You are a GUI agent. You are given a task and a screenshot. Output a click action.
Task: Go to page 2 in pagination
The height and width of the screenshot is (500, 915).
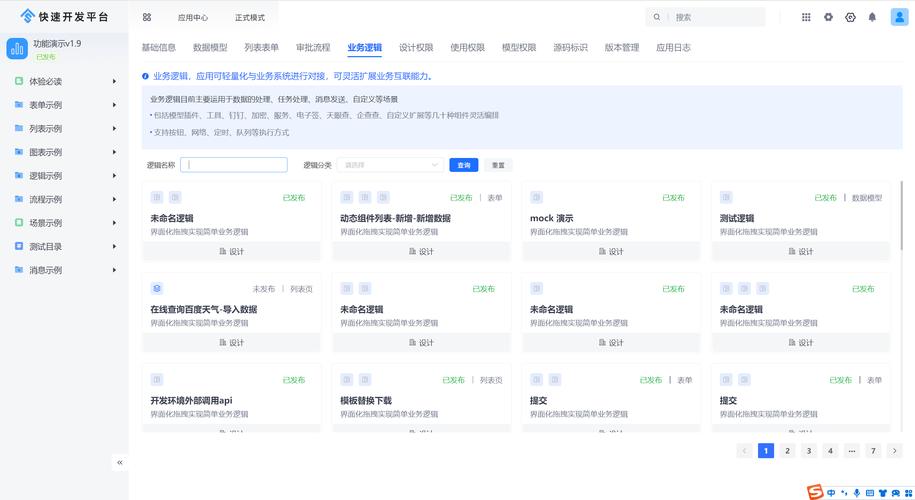pyautogui.click(x=787, y=450)
